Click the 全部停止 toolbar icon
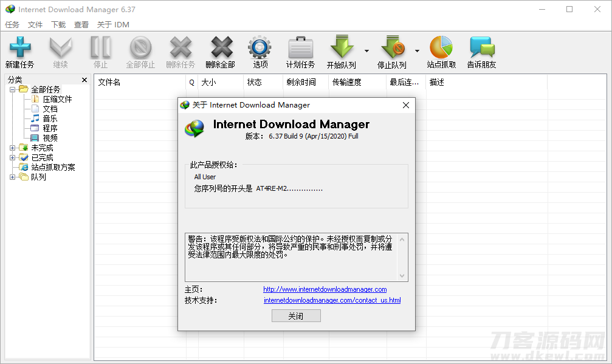 click(140, 47)
